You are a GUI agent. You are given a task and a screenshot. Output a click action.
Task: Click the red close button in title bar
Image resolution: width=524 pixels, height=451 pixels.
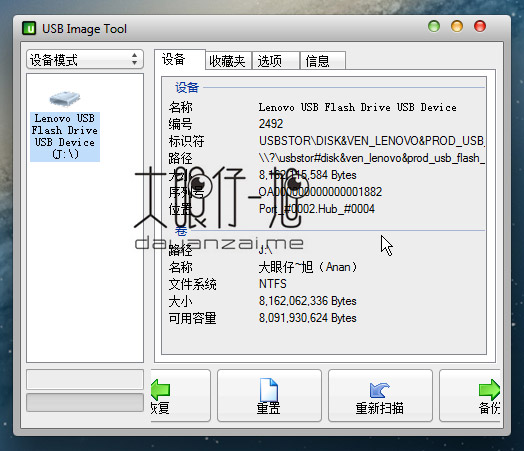(480, 26)
